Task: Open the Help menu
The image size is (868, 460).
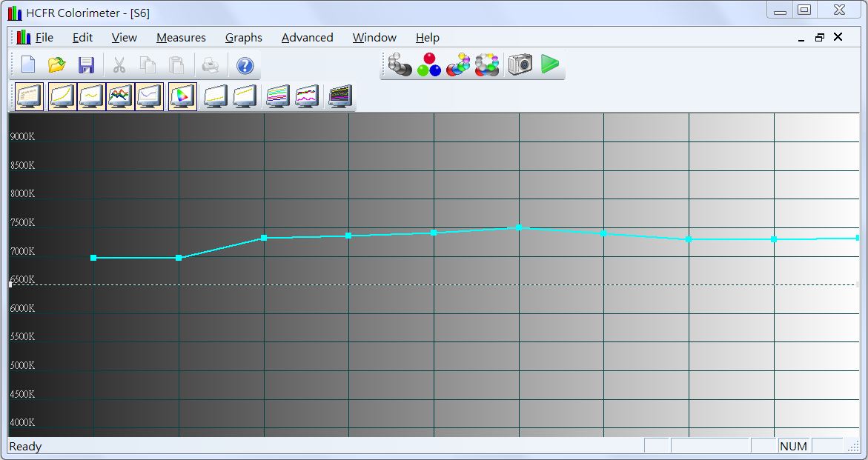Action: (428, 38)
